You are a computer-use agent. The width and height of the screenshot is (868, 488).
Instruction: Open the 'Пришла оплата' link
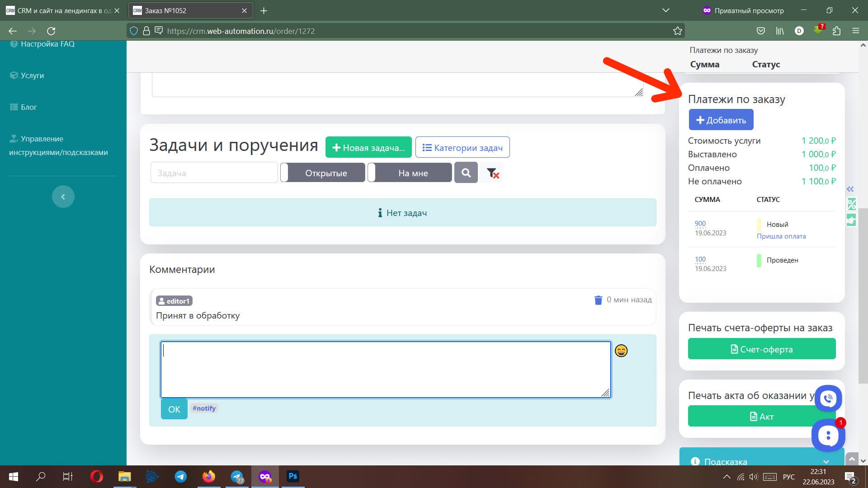(x=781, y=236)
